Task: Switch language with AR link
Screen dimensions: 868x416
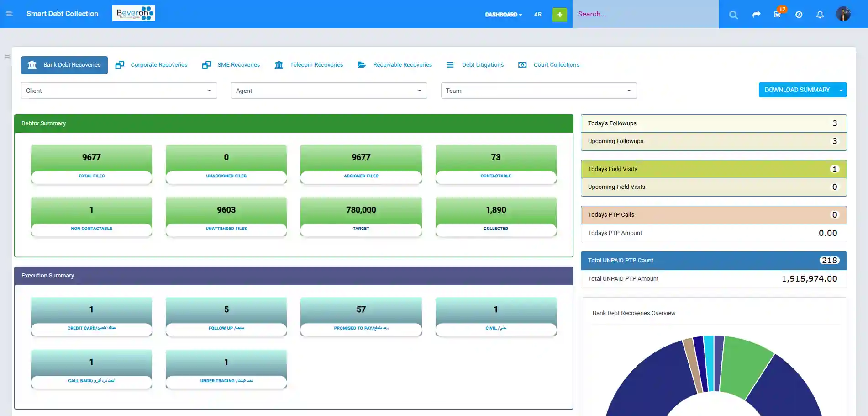Action: (537, 15)
